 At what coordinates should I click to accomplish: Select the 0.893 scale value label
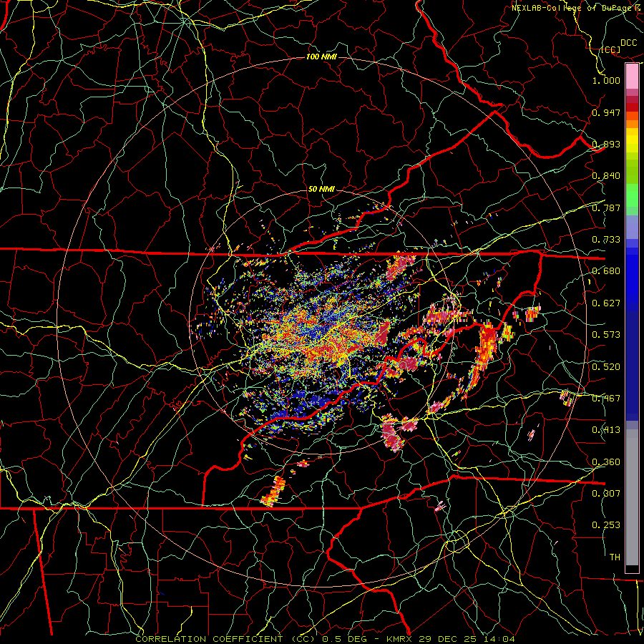(606, 144)
